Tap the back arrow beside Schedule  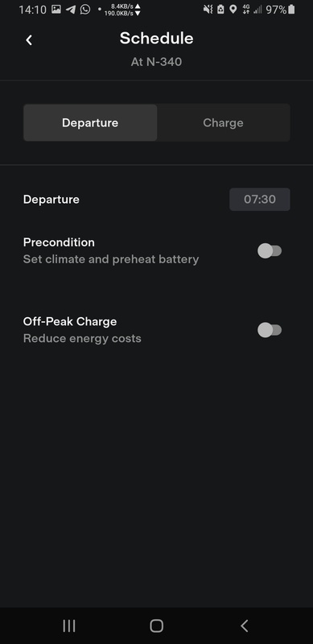(29, 39)
